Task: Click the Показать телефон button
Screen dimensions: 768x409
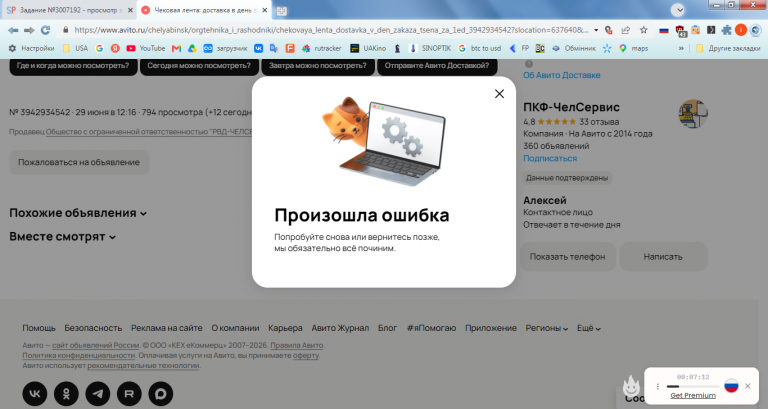Action: pyautogui.click(x=567, y=257)
